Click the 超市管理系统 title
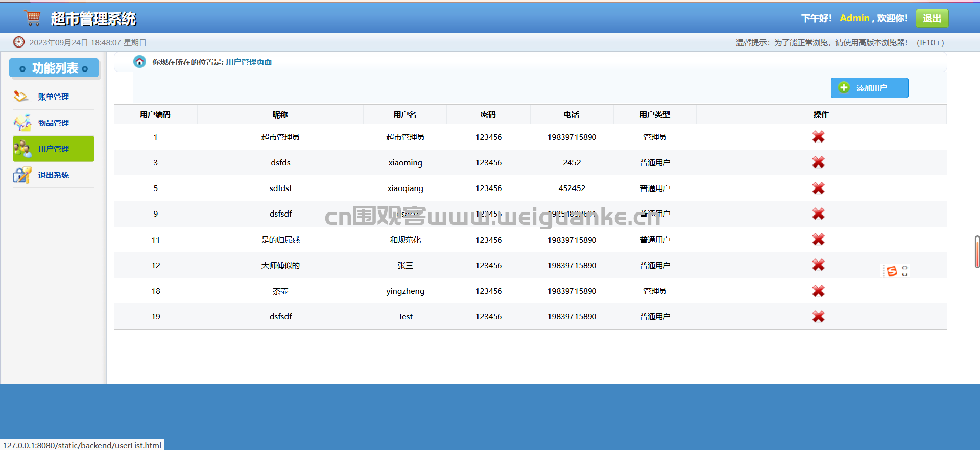 93,18
